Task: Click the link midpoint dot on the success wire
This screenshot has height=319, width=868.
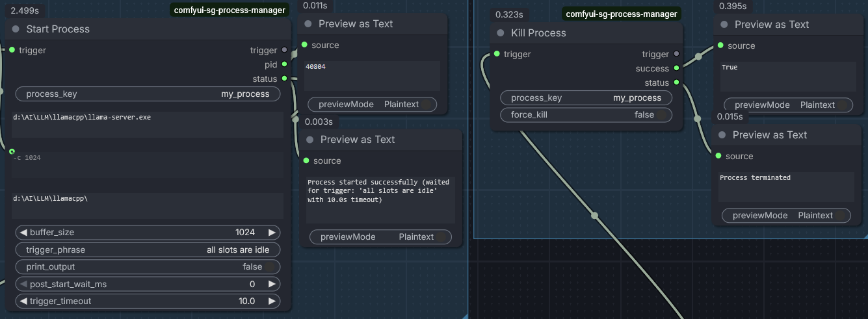Action: pos(698,57)
